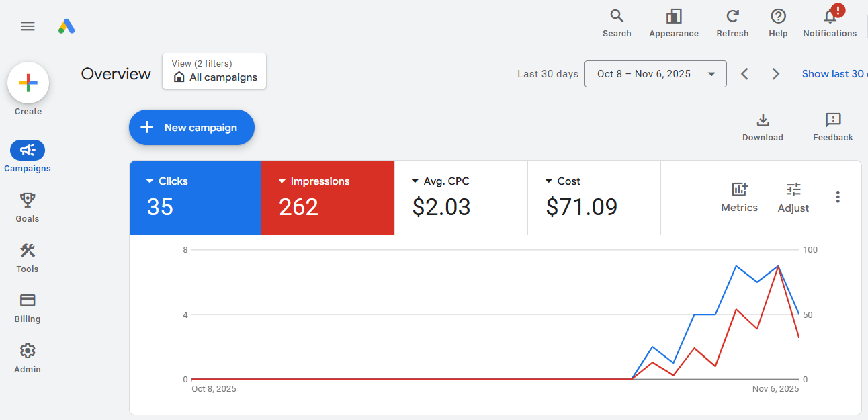Open the Adjust sliders panel

[793, 190]
